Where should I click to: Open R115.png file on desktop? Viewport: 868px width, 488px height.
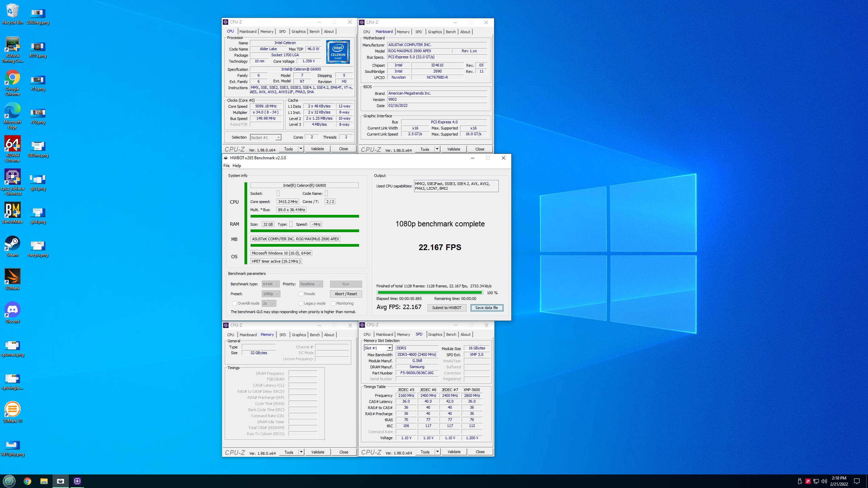click(38, 49)
